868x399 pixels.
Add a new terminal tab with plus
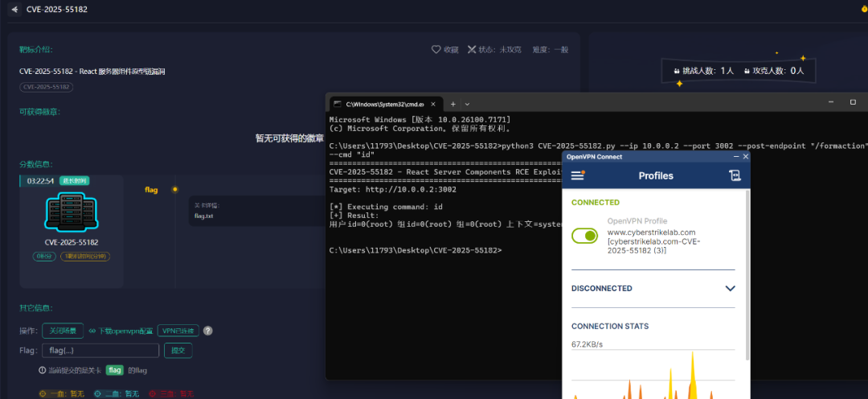(452, 104)
